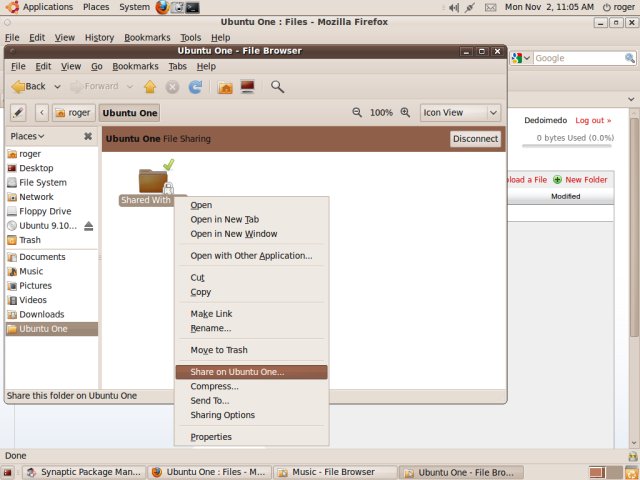Open the Go menu in File Browser
The height and width of the screenshot is (480, 640).
pyautogui.click(x=96, y=66)
